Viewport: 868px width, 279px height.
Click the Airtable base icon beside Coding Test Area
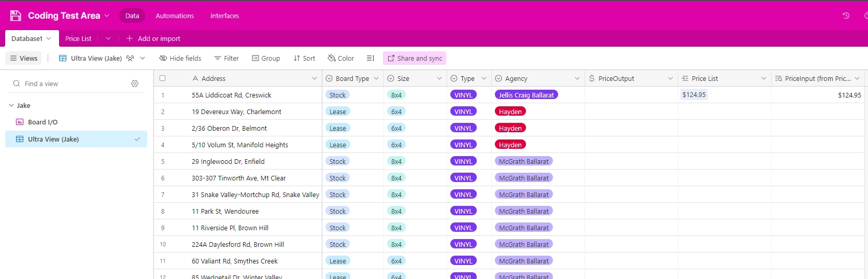tap(16, 16)
